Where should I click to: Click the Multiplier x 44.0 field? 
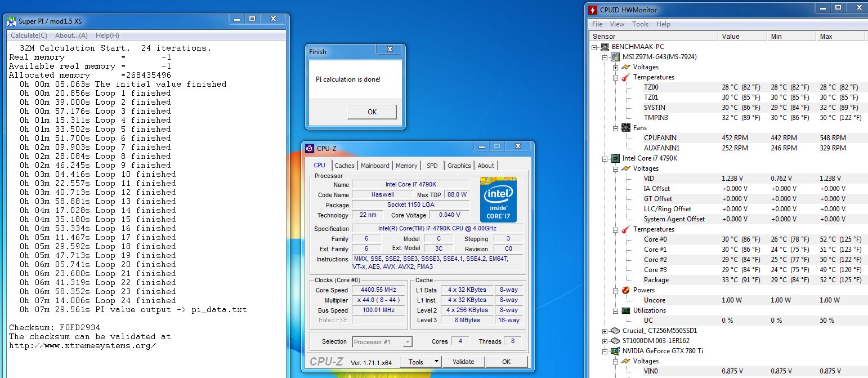(x=379, y=300)
